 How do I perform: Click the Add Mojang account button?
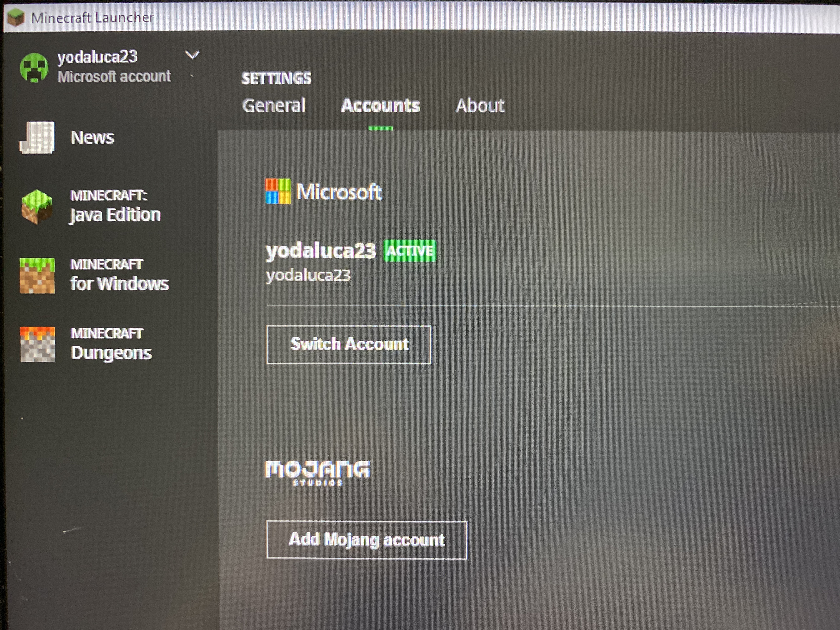click(x=366, y=540)
